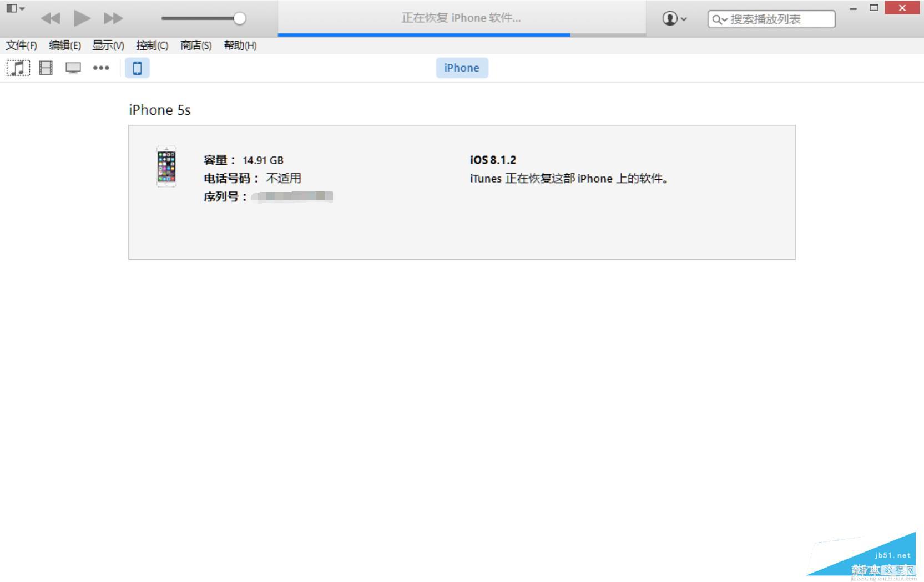Click the iPhone 5s device thumbnail
Image resolution: width=924 pixels, height=582 pixels.
[166, 166]
